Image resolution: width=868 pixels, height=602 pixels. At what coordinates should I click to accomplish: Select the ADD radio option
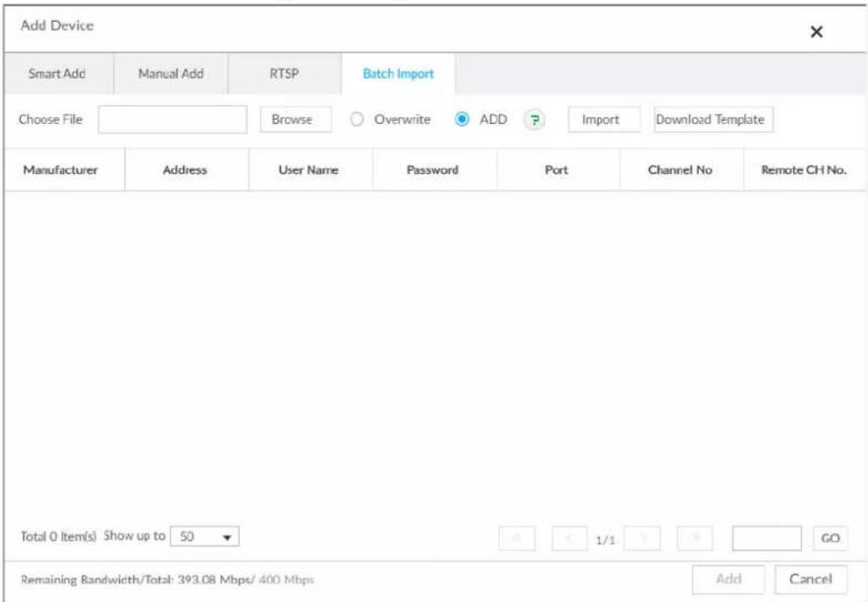461,120
